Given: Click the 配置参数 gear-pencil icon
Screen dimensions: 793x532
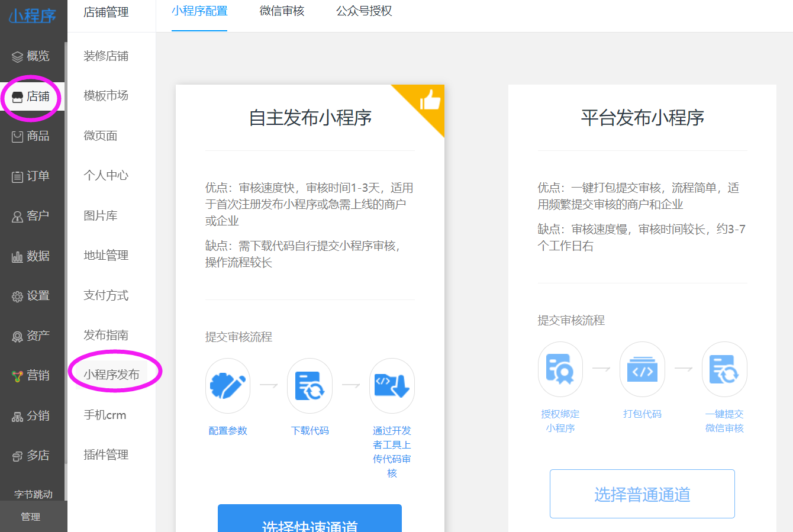Looking at the screenshot, I should click(x=228, y=386).
